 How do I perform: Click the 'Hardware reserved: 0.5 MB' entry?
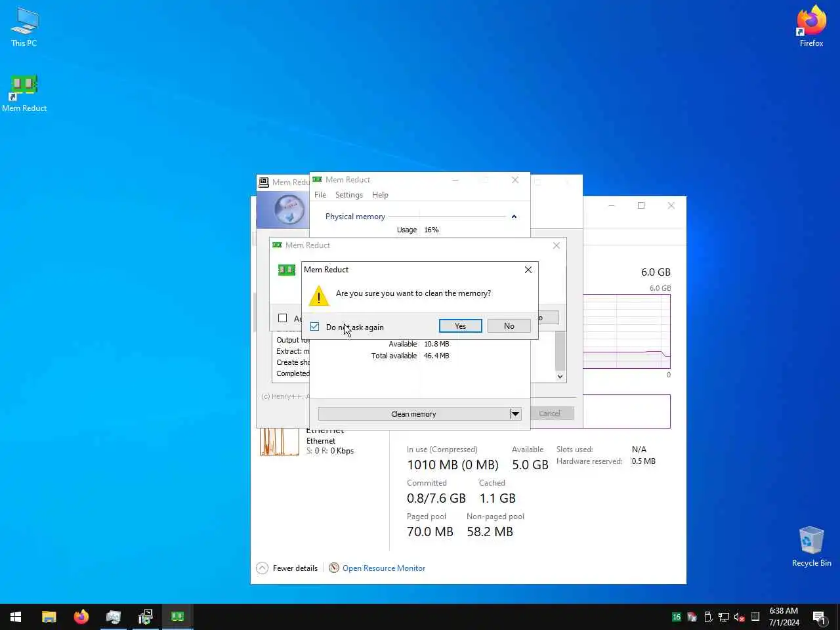(606, 461)
